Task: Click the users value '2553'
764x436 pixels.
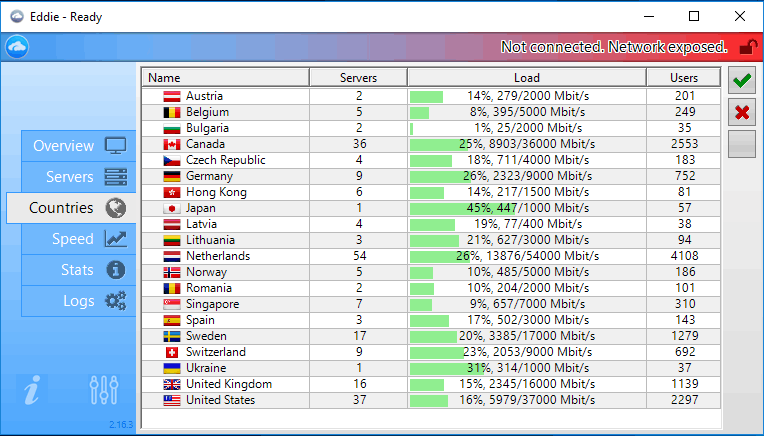Action: coord(685,144)
